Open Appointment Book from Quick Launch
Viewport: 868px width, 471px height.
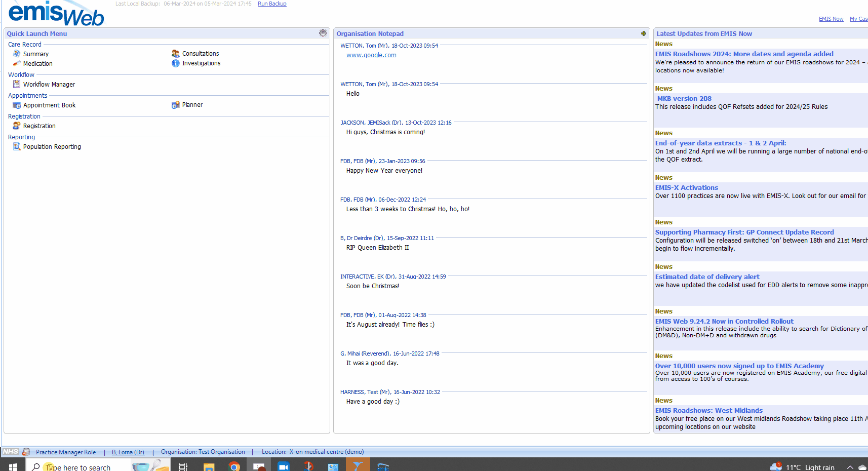click(x=50, y=105)
